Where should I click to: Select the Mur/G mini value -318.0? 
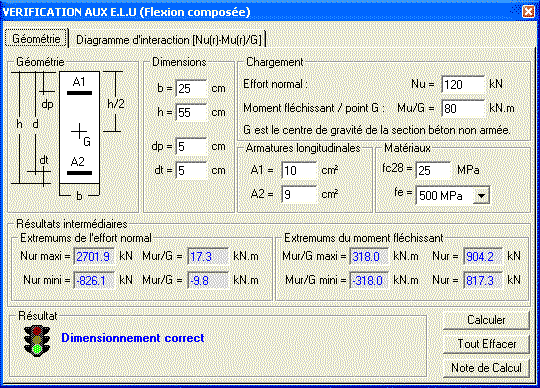369,281
